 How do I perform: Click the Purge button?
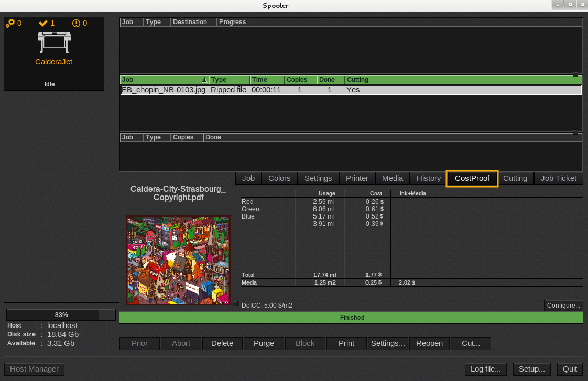pos(264,343)
